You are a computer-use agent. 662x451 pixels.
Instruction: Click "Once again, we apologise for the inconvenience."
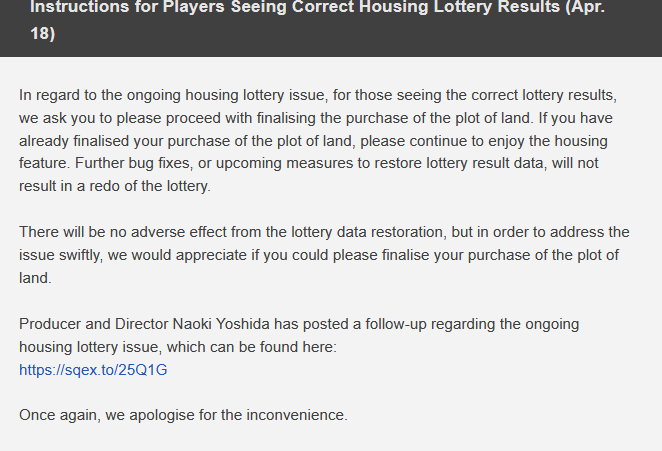click(x=183, y=415)
